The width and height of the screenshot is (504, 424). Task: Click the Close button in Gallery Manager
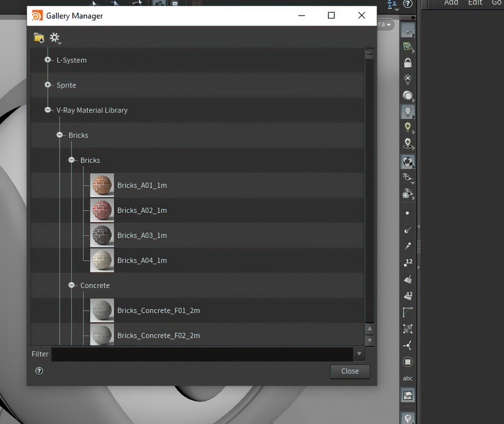[350, 371]
